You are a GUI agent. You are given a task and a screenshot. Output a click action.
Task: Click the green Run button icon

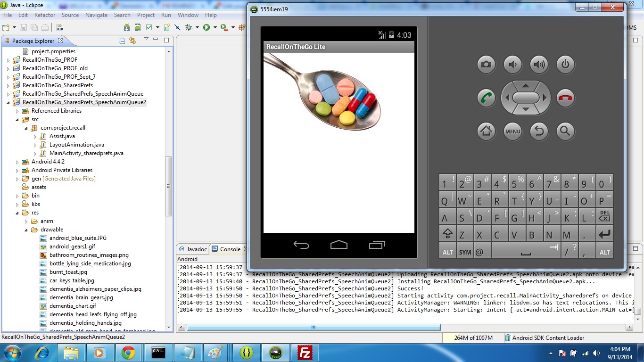[206, 27]
